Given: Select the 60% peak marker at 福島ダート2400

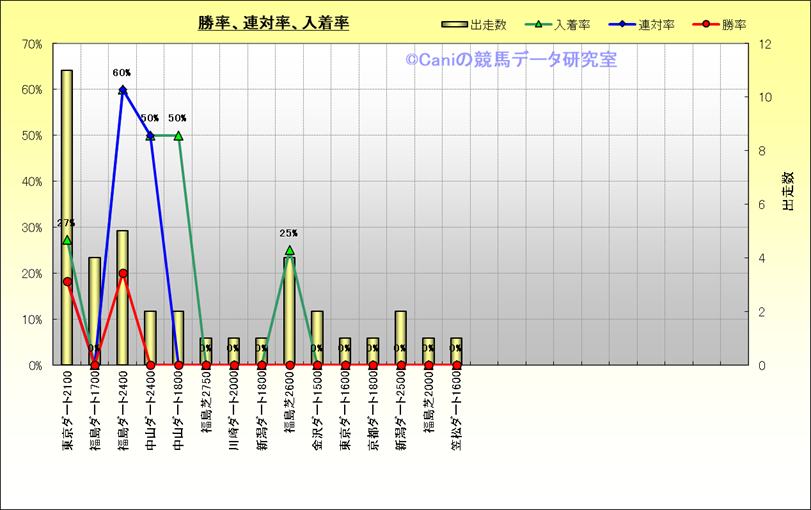Looking at the screenshot, I should pyautogui.click(x=122, y=90).
